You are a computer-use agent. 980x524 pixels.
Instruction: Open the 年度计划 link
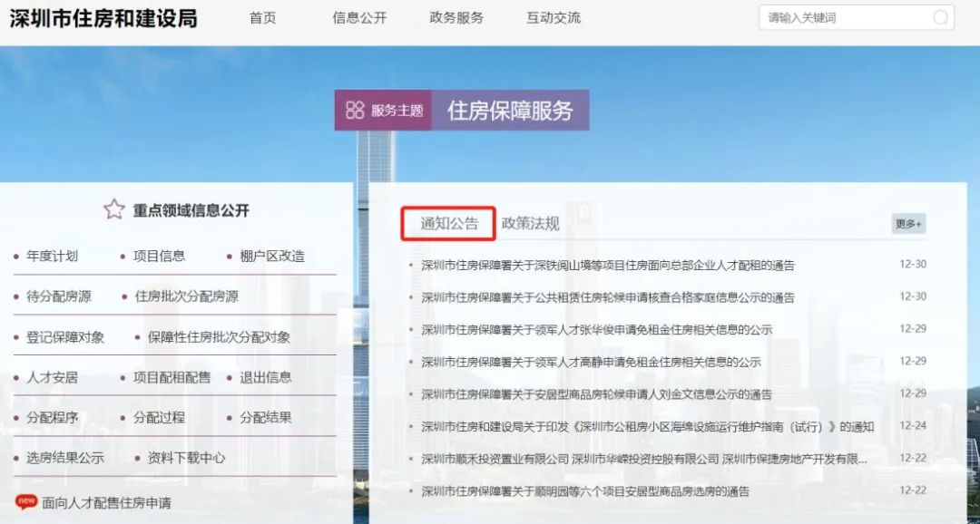coord(52,256)
